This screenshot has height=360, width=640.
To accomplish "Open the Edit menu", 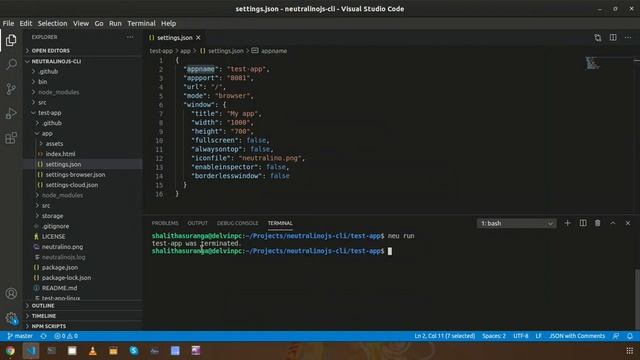I will (25, 23).
